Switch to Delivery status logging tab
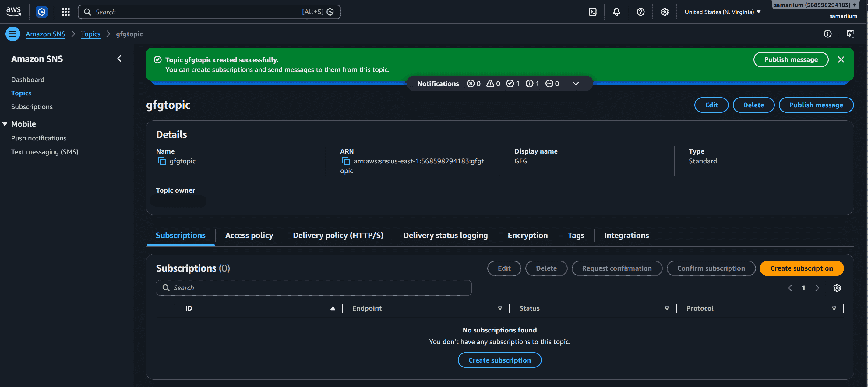The height and width of the screenshot is (387, 868). [x=446, y=235]
